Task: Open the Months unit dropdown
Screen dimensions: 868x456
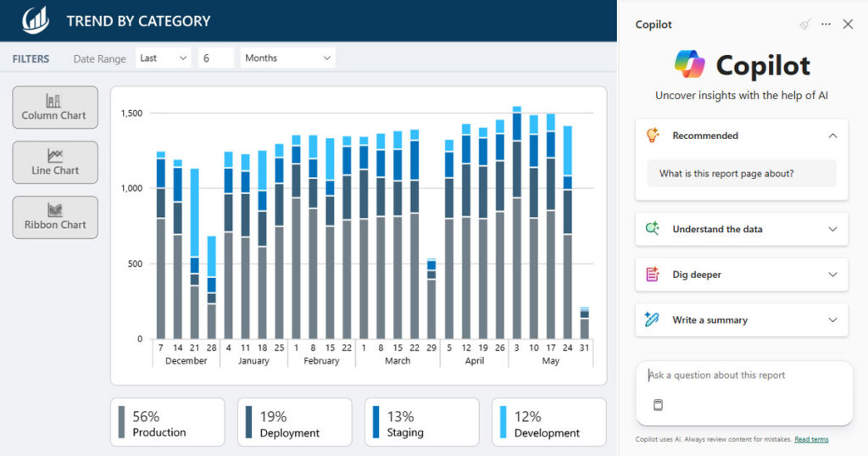Action: (287, 58)
